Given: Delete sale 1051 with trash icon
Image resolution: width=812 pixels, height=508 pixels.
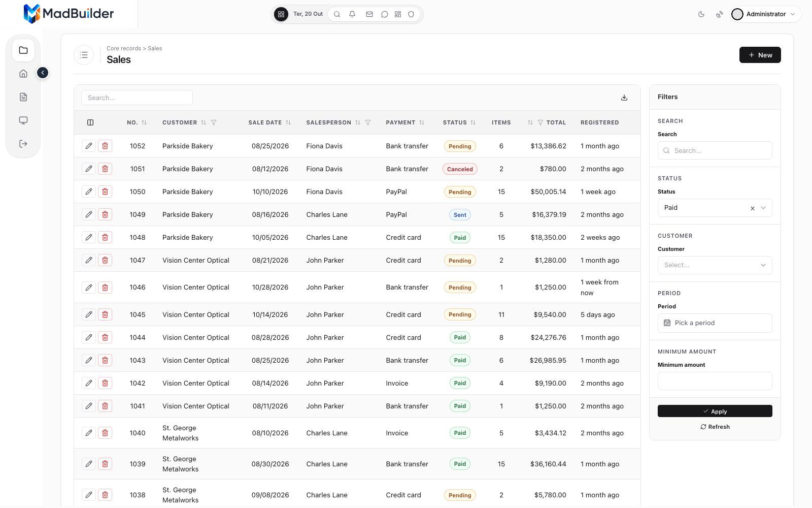Looking at the screenshot, I should tap(105, 169).
